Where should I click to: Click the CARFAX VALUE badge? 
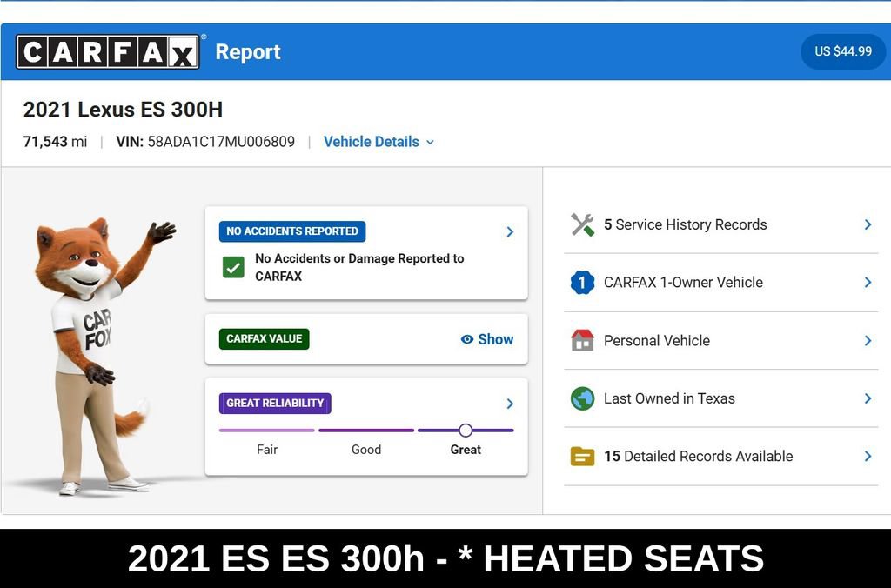tap(265, 338)
